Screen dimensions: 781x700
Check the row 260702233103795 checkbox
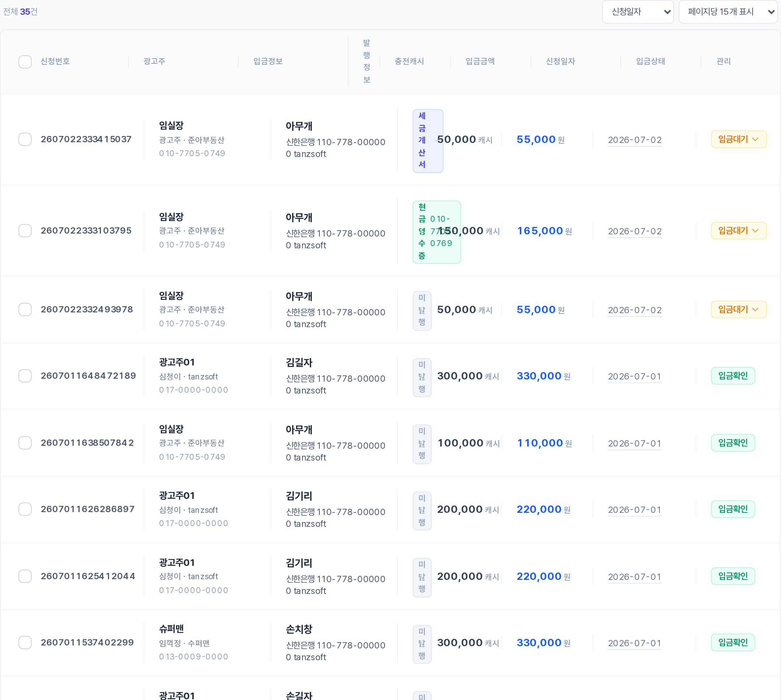click(x=25, y=231)
